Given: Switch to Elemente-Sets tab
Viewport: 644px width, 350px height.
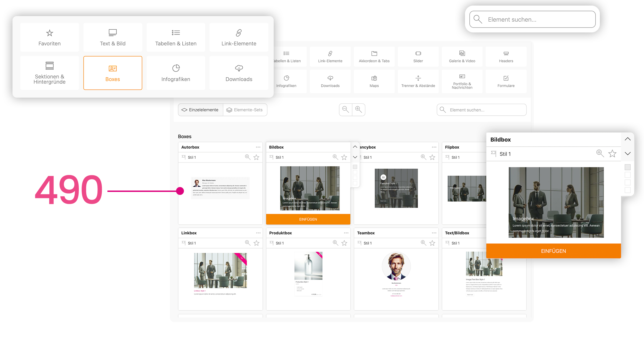Looking at the screenshot, I should (x=245, y=110).
